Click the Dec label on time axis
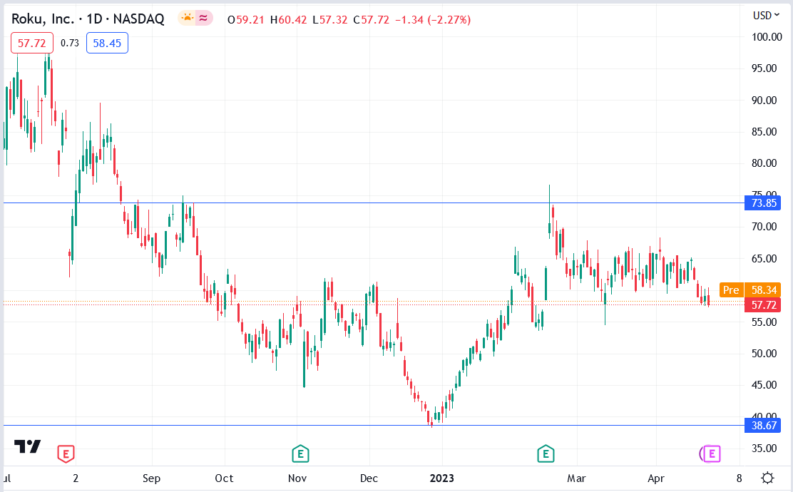The height and width of the screenshot is (492, 793). point(369,478)
